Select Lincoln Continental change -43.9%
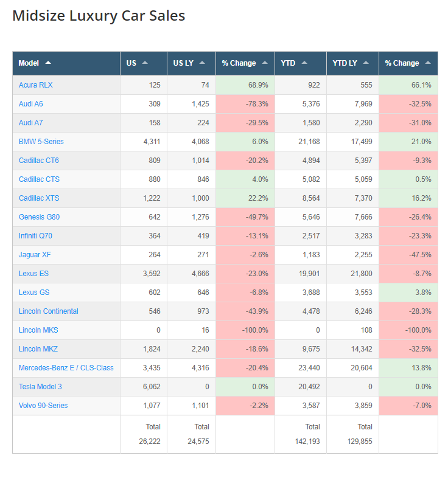 click(x=257, y=311)
